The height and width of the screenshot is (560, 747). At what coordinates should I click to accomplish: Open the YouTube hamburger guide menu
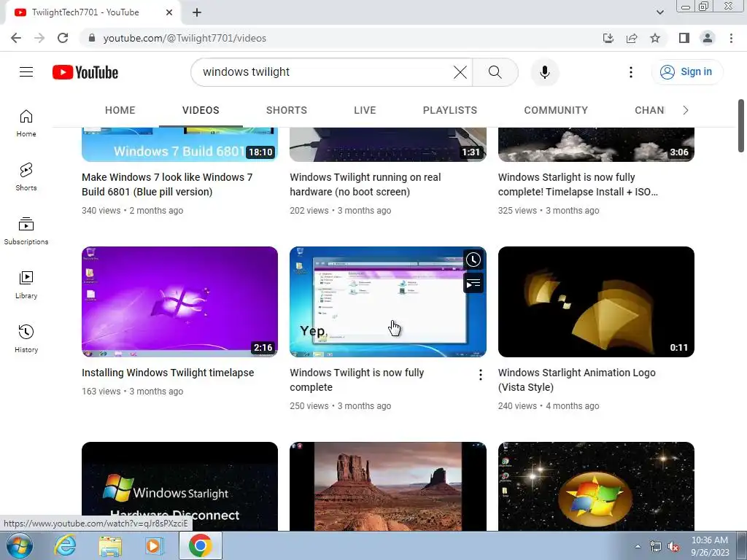click(x=26, y=72)
